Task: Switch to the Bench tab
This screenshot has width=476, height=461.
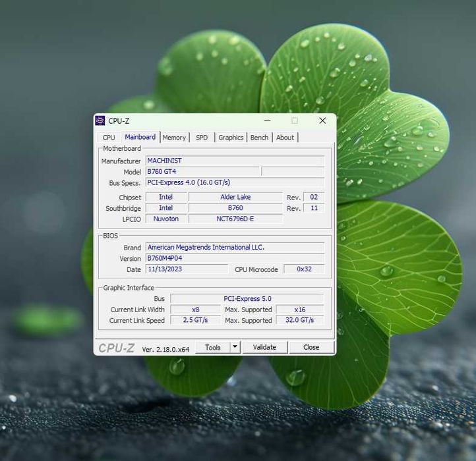Action: tap(259, 138)
